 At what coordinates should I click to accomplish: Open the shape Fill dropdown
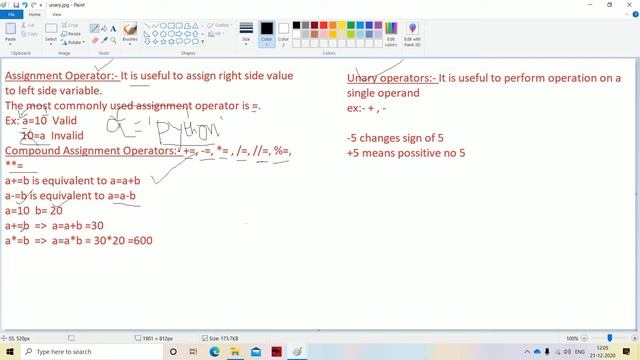tap(216, 34)
